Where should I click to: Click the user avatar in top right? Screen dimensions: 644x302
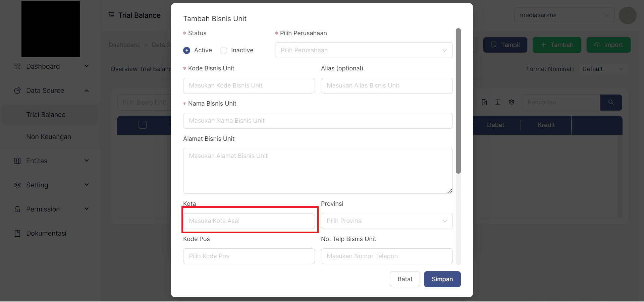627,15
